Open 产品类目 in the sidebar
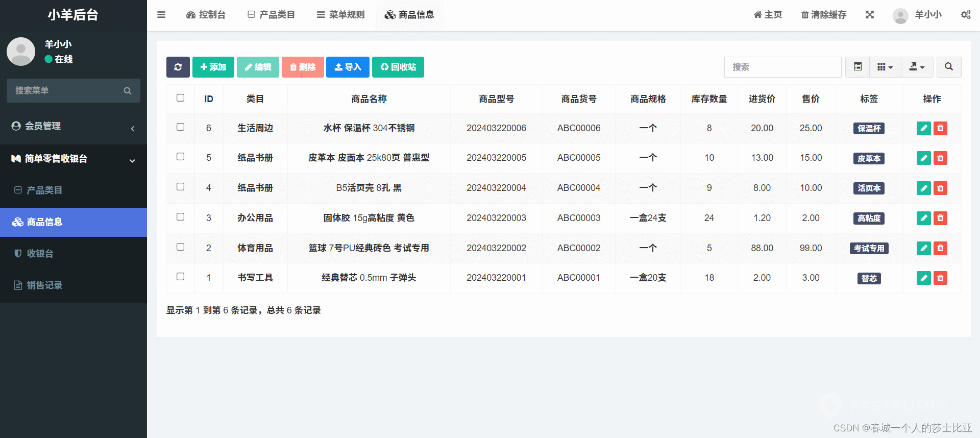Screen dimensions: 980x438 pyautogui.click(x=73, y=190)
